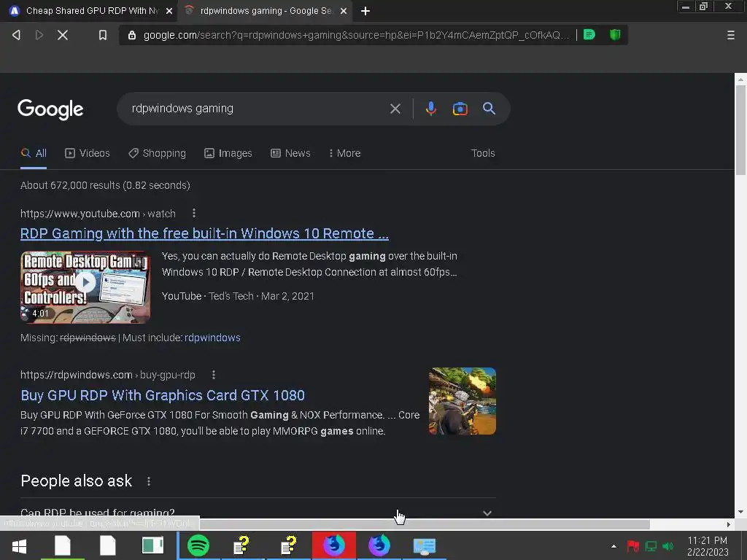This screenshot has width=747, height=560.
Task: Click the vertical scrollbar down arrow
Action: click(740, 513)
